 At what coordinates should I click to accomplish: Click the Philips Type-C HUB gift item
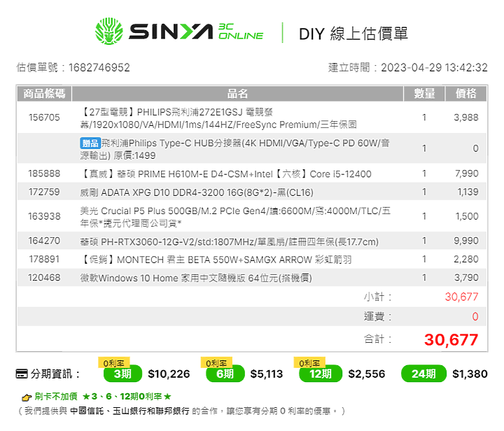234,149
